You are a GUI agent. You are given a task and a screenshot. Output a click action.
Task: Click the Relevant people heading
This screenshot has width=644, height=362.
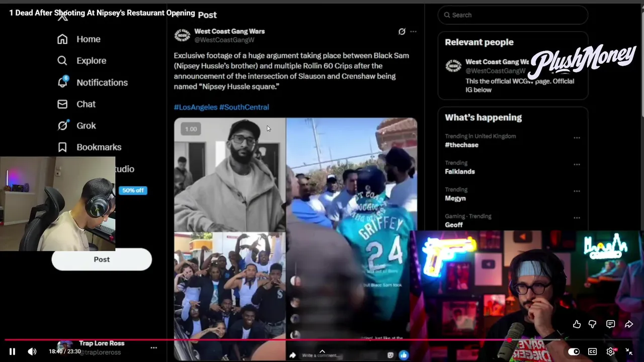[x=479, y=42]
